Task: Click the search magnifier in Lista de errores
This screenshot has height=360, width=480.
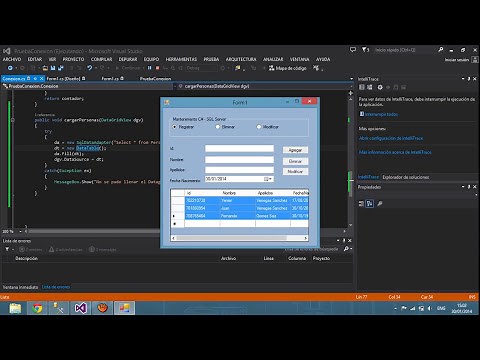Action: click(x=346, y=249)
